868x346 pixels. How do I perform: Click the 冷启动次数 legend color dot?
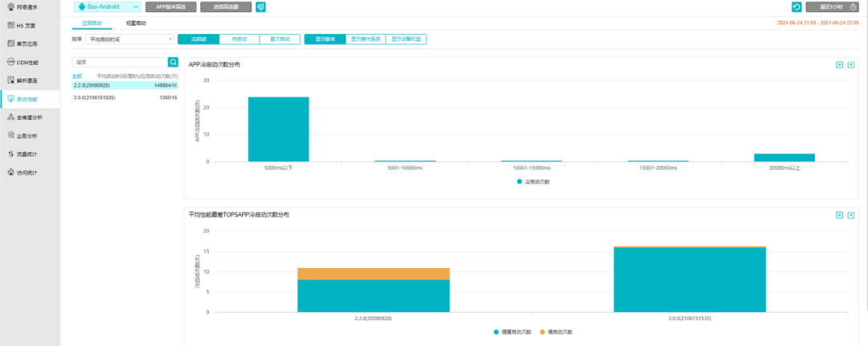pos(519,182)
